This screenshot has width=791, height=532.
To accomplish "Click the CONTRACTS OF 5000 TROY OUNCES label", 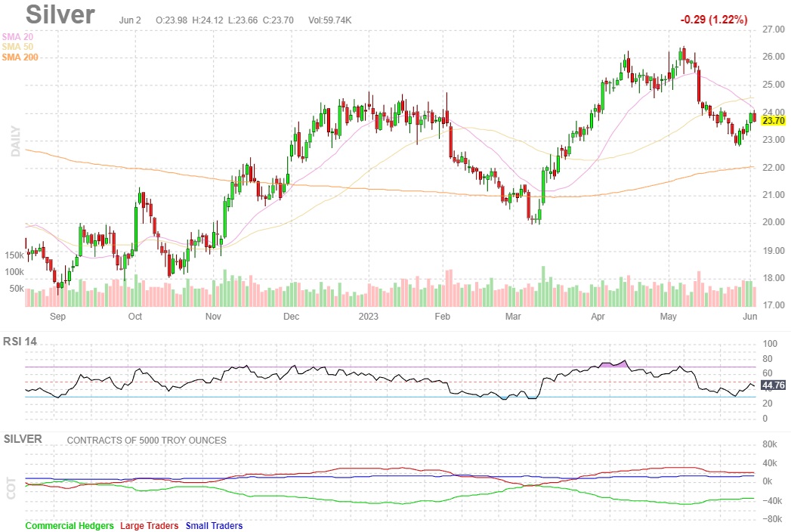I will pos(147,440).
